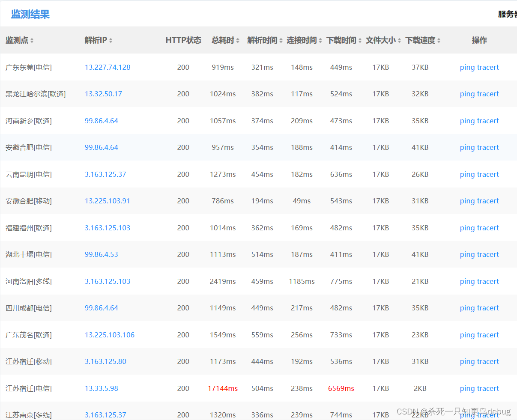Run ping for 黑龙江哈尔滨[联通]

pos(467,94)
